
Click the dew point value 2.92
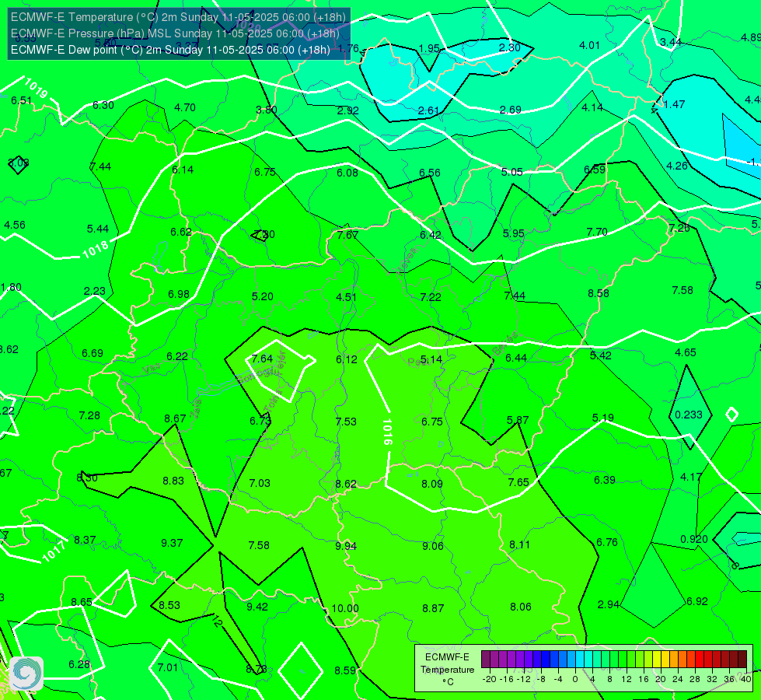(348, 110)
